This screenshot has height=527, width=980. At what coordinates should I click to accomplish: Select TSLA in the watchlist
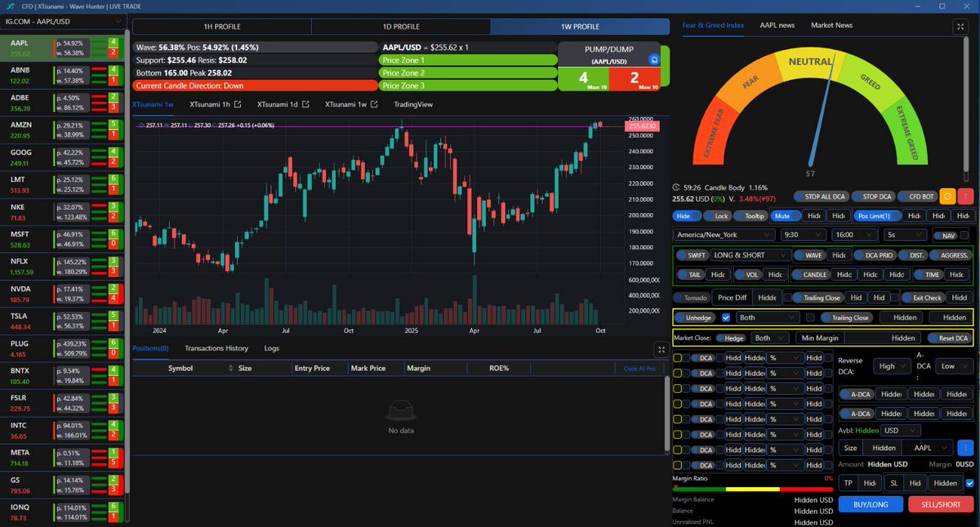coord(62,321)
